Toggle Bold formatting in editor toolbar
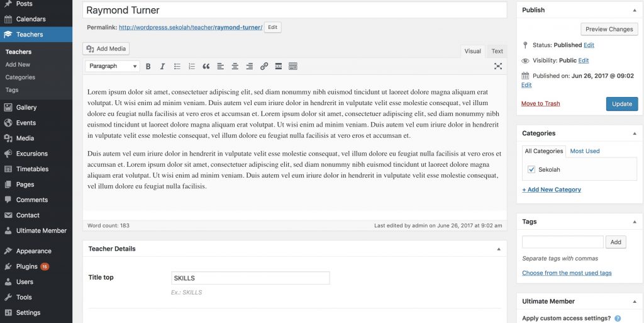 pyautogui.click(x=148, y=66)
